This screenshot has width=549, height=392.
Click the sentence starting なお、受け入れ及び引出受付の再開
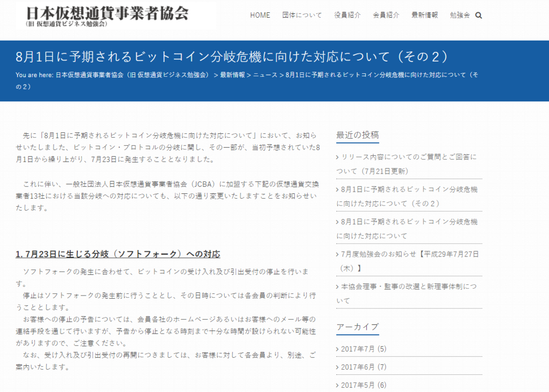click(166, 361)
